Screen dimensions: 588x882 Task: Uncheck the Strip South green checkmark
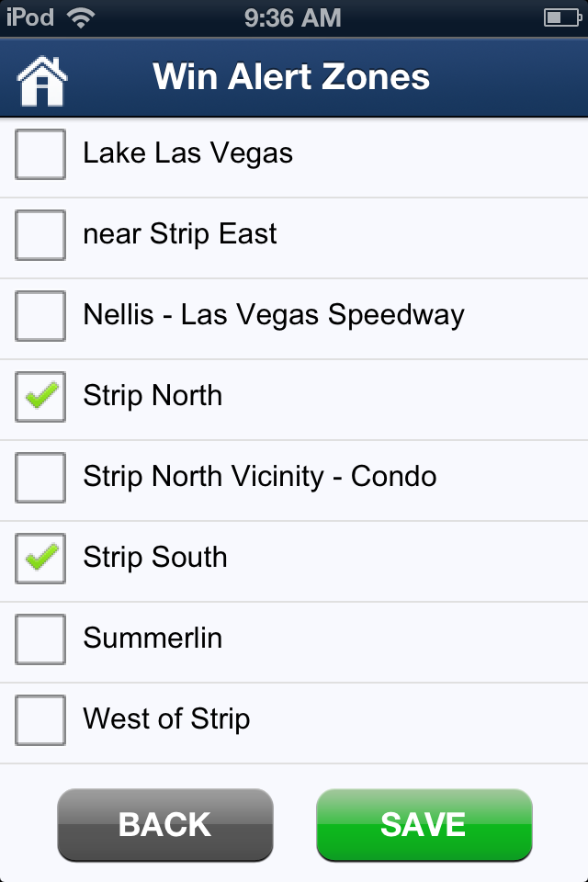(x=40, y=558)
